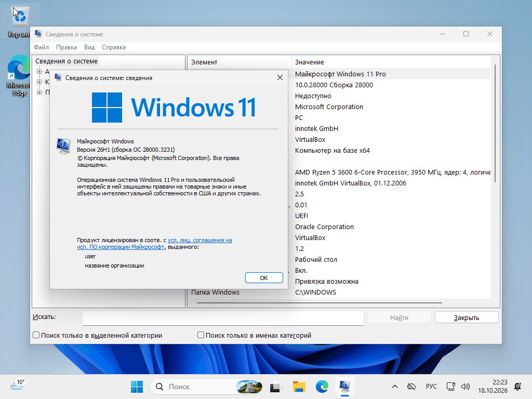Click the Windows 11 logo in dialog
Image resolution: width=532 pixels, height=399 pixels.
pos(174,107)
